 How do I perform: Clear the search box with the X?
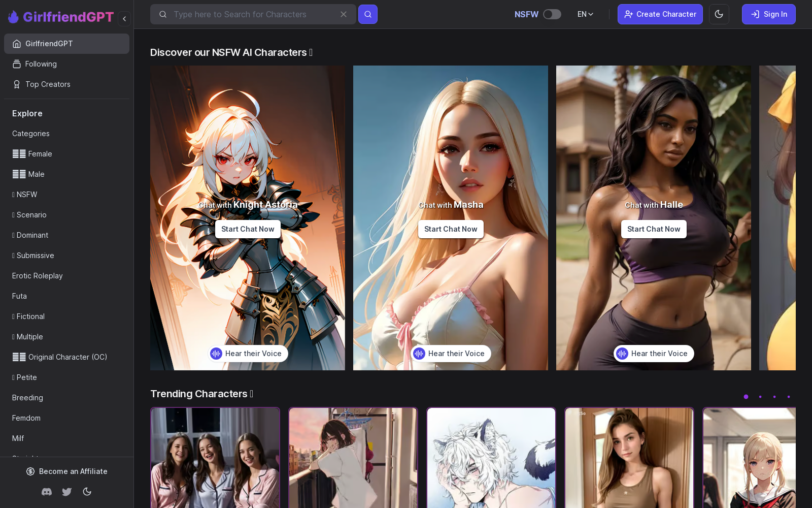[x=344, y=14]
